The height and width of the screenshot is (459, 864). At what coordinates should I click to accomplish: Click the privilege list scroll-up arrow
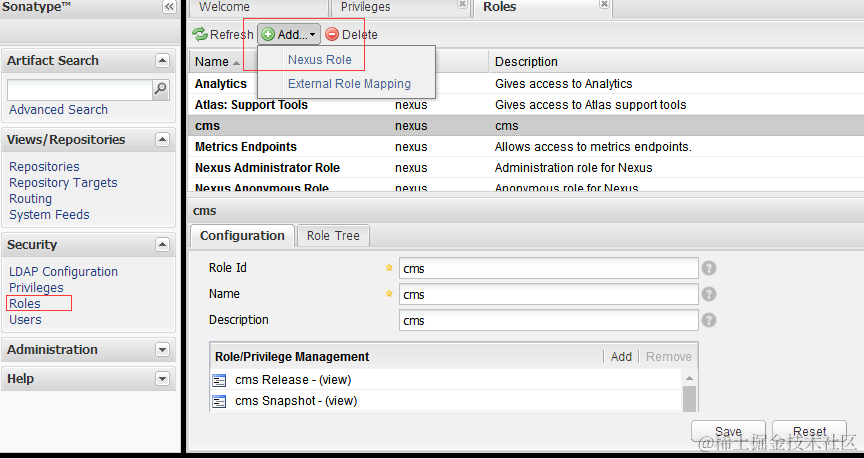point(689,378)
